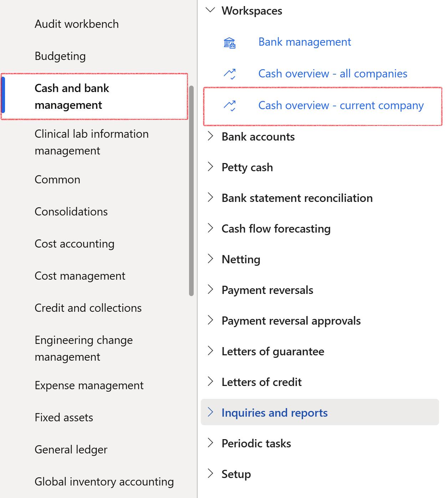Open Cash overview - current company workspace

pyautogui.click(x=341, y=106)
